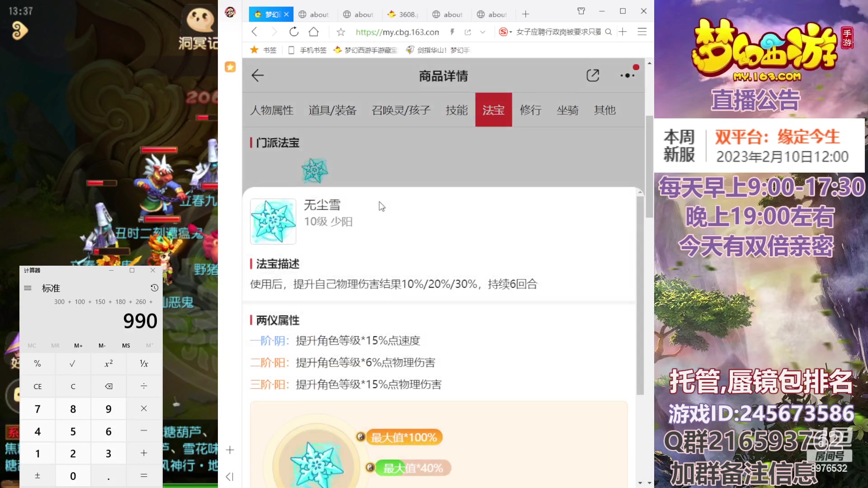
Task: Open a new browser tab
Action: tap(525, 14)
